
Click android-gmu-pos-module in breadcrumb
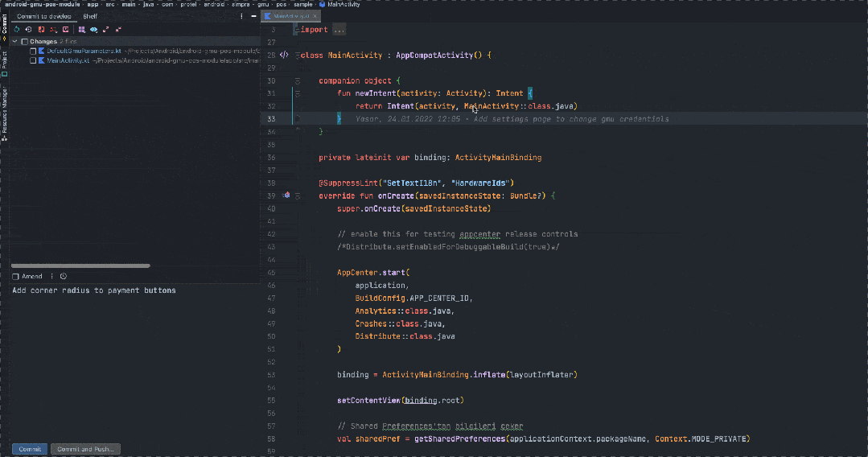point(42,5)
